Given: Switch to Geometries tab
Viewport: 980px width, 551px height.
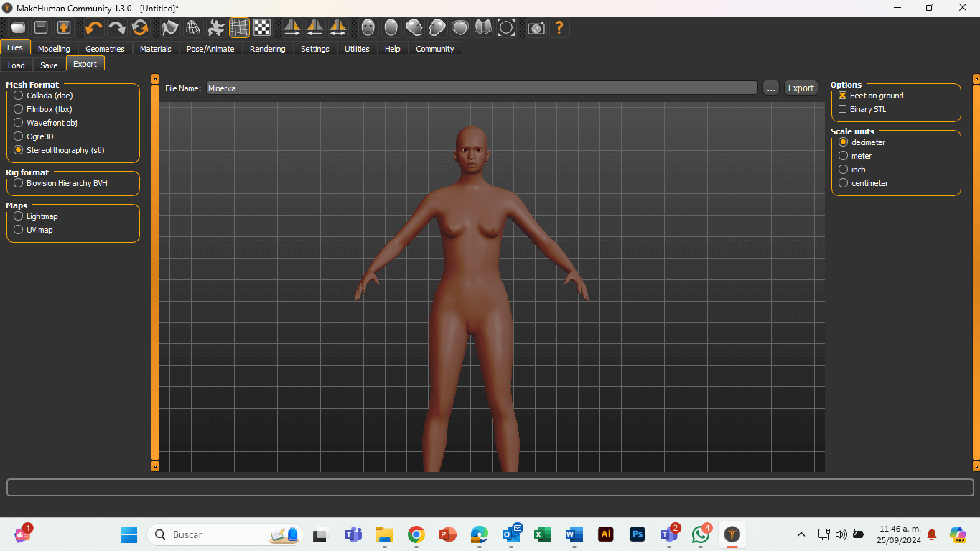Looking at the screenshot, I should point(105,49).
